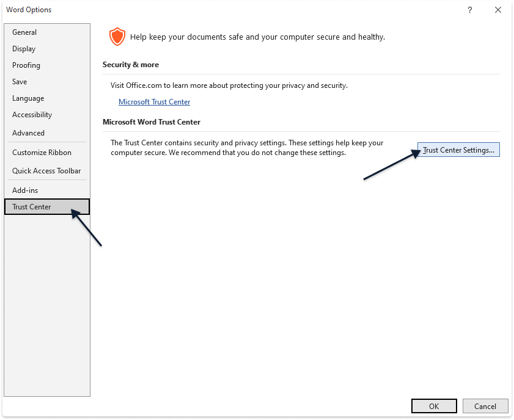Switch to the Display options category
This screenshot has height=420, width=514.
click(x=24, y=49)
